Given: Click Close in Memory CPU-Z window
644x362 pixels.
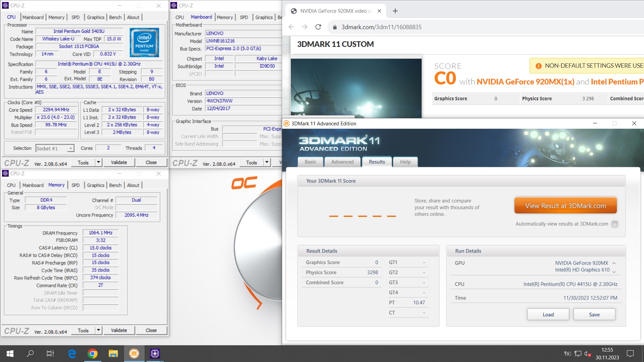Looking at the screenshot, I should pyautogui.click(x=151, y=330).
